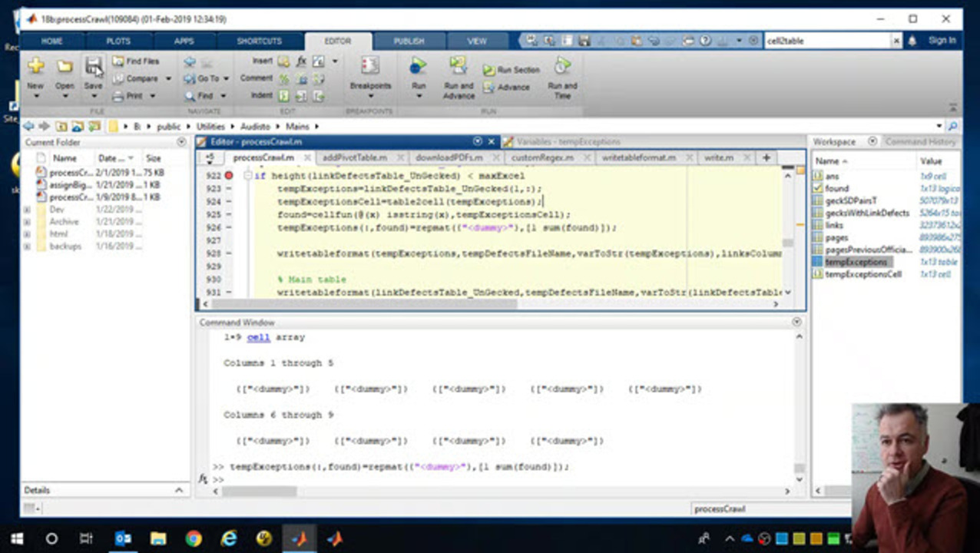
Task: Click the New file plus icon
Action: click(x=35, y=67)
